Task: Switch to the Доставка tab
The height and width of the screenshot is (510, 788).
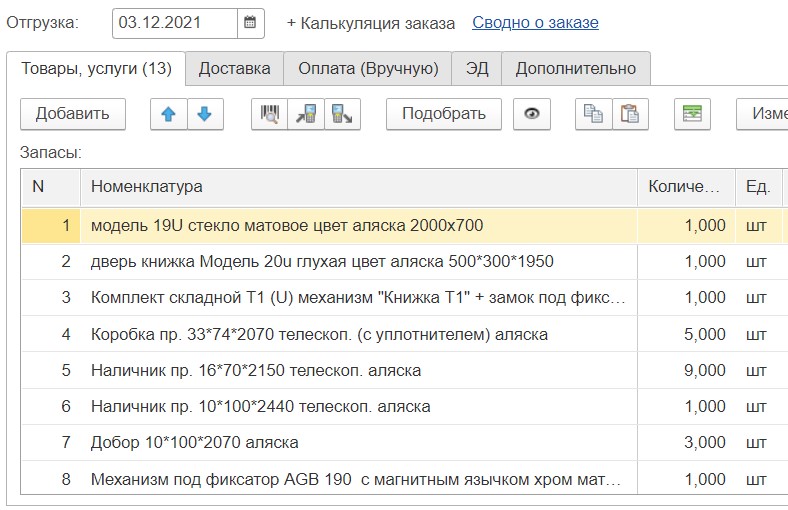Action: pos(234,69)
